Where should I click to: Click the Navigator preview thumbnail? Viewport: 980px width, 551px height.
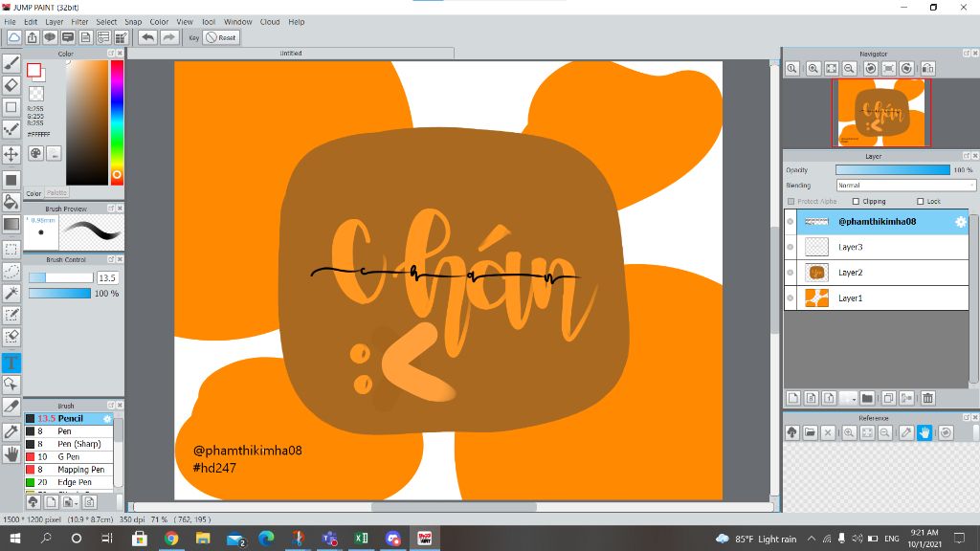point(881,113)
